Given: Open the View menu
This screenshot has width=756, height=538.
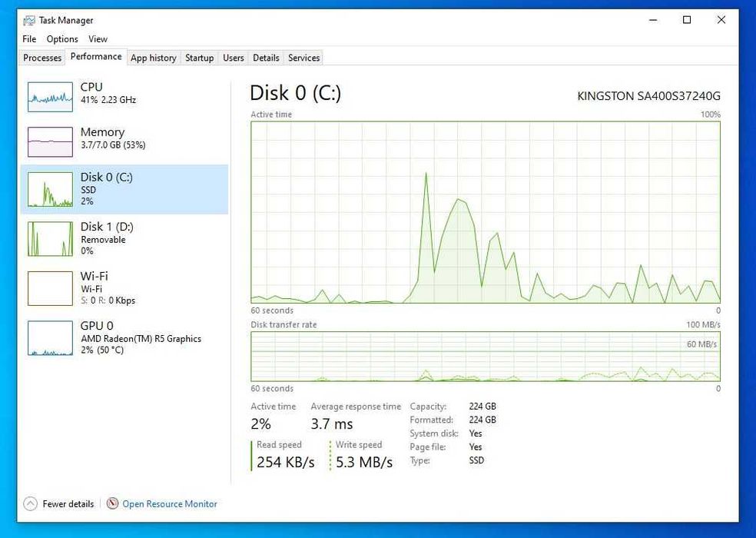Looking at the screenshot, I should click(x=98, y=39).
